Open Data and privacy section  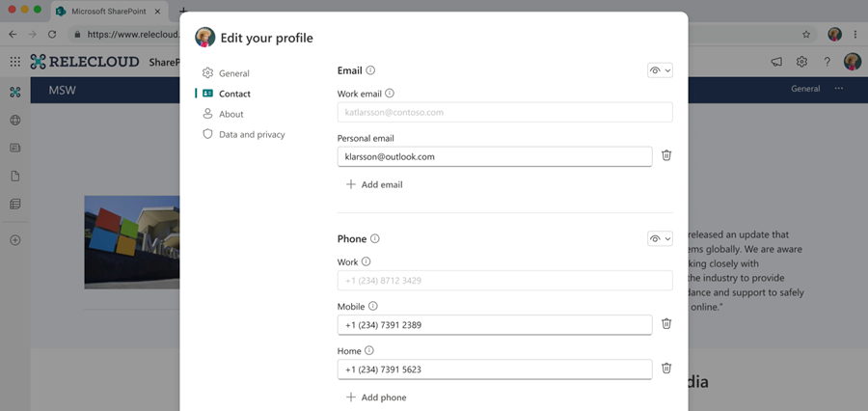251,134
